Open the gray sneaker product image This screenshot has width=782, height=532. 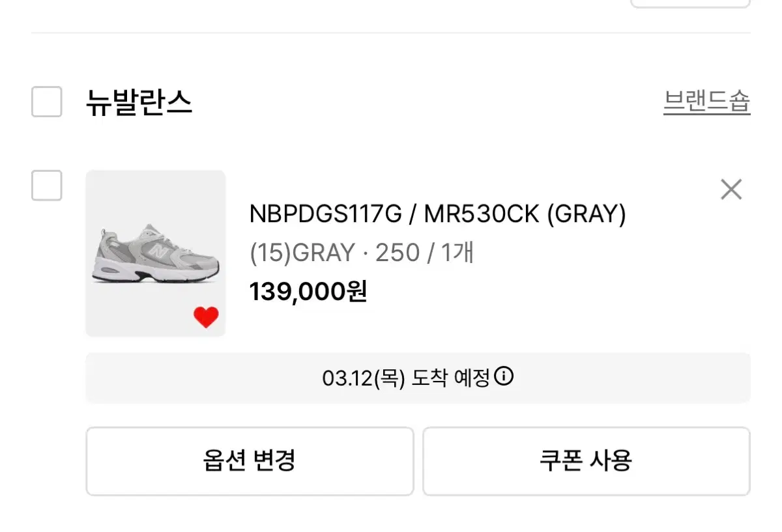pos(156,253)
